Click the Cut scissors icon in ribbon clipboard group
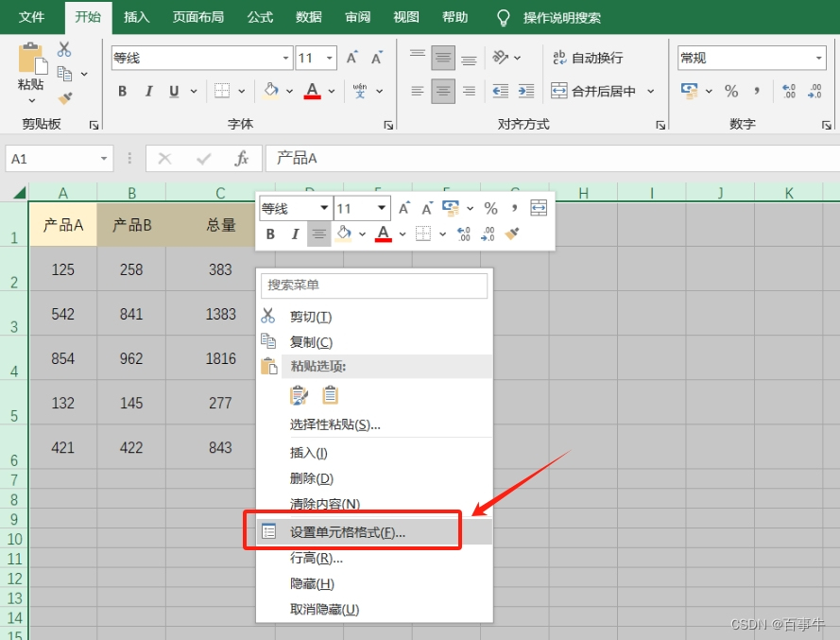The image size is (840, 640). pos(64,49)
